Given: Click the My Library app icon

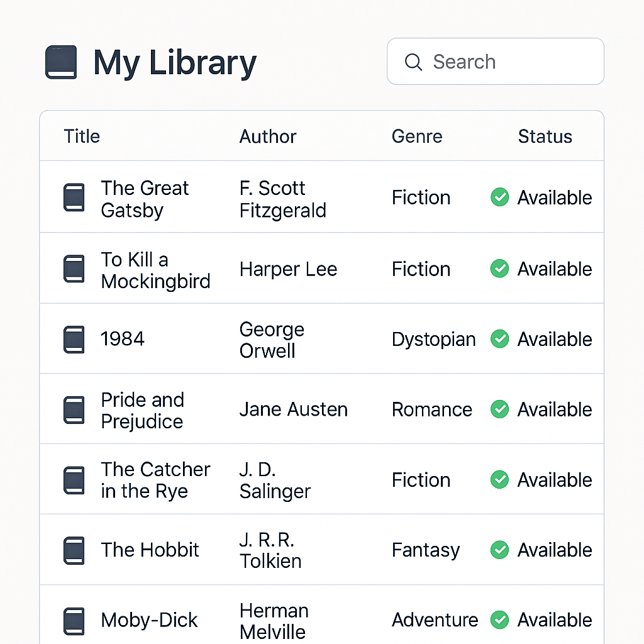Looking at the screenshot, I should (x=60, y=62).
